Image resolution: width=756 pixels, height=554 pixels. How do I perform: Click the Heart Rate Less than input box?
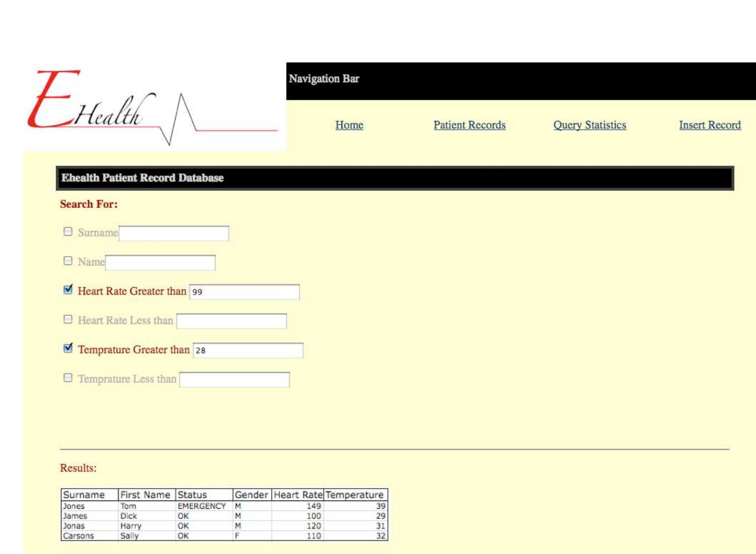[x=231, y=322]
